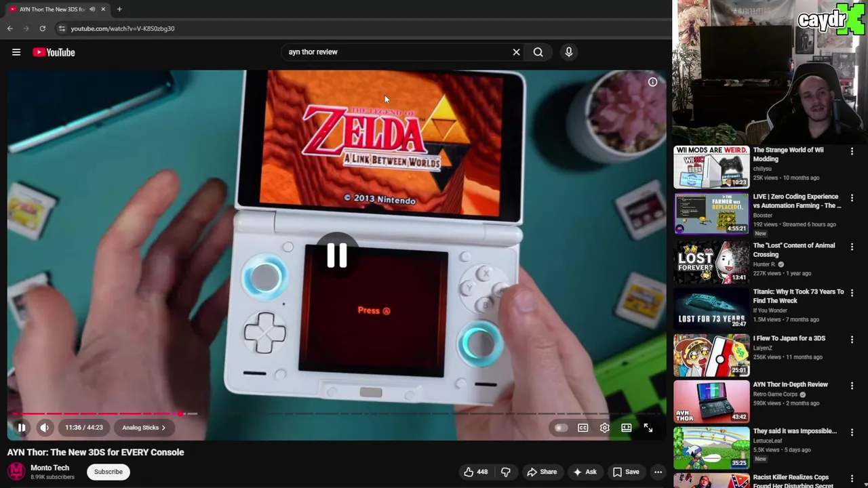
Task: Subscribe to Monto Tech
Action: click(x=108, y=472)
